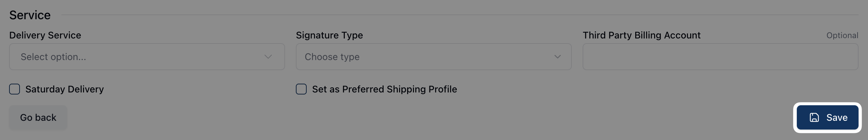The height and width of the screenshot is (140, 868).
Task: Click the Third Party Billing Account label
Action: coord(641,35)
